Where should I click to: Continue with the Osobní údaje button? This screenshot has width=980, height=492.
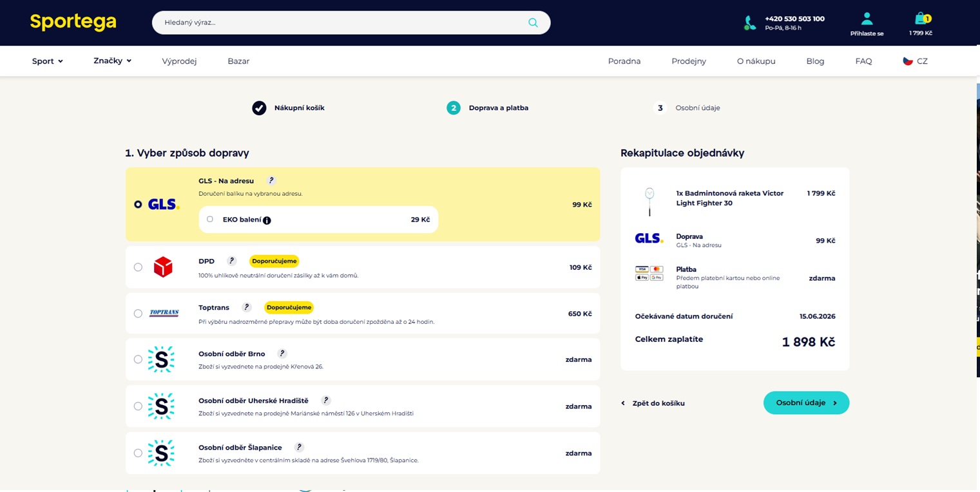(806, 402)
